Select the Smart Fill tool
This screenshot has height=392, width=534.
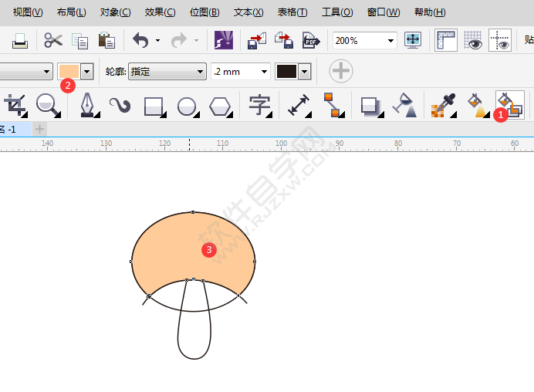pyautogui.click(x=509, y=104)
